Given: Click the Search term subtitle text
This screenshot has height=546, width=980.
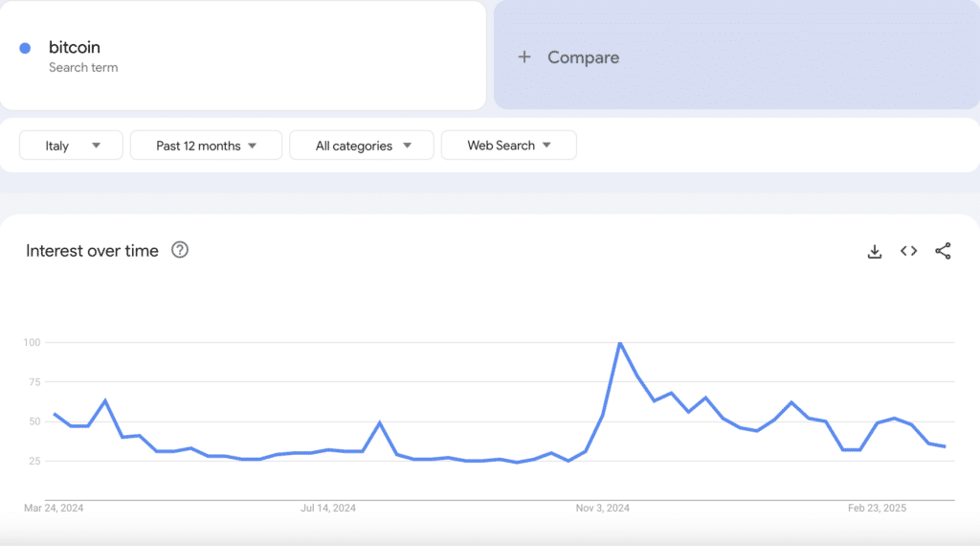Looking at the screenshot, I should tap(83, 68).
